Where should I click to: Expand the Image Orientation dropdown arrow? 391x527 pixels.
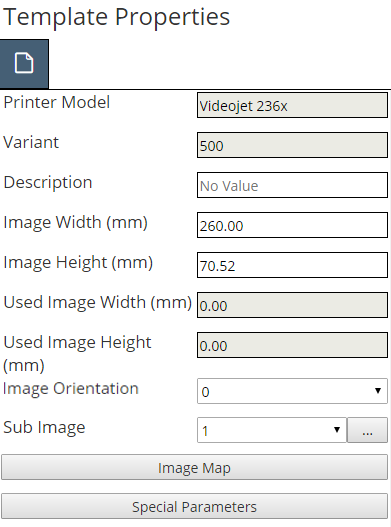[x=378, y=391]
